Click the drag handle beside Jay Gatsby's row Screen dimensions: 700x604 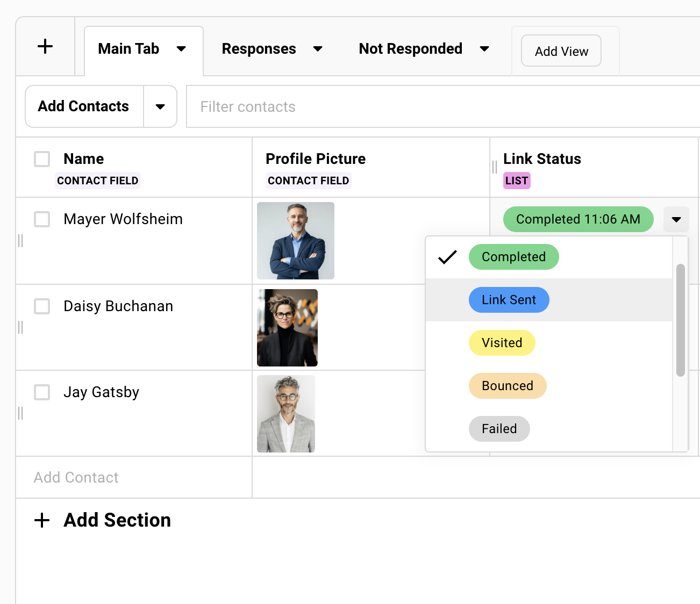(20, 414)
